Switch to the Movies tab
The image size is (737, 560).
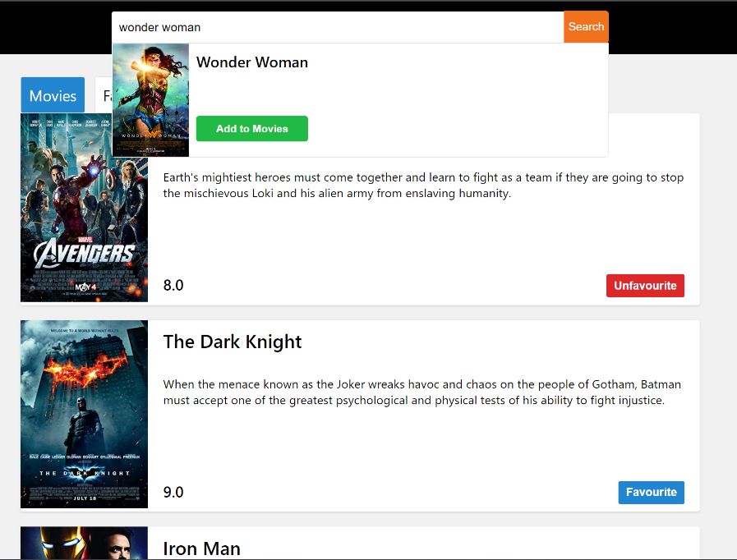53,95
